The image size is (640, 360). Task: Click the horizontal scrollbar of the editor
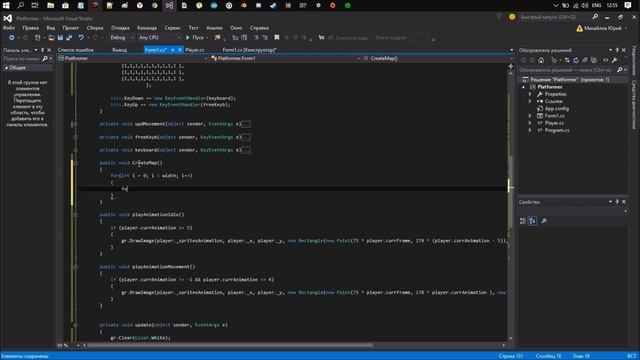(231, 345)
